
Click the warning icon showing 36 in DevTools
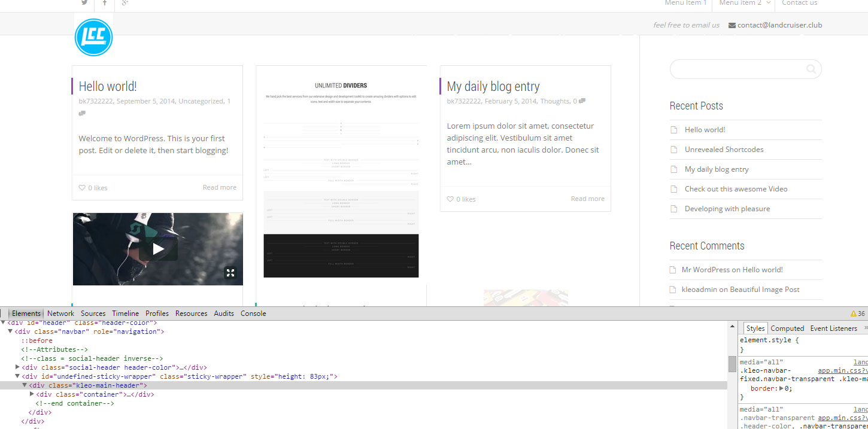[x=853, y=314]
